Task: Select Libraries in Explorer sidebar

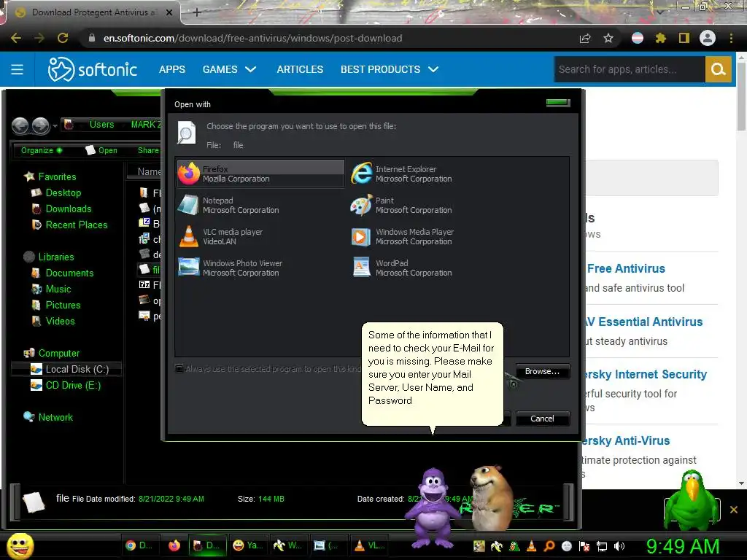Action: pyautogui.click(x=56, y=257)
